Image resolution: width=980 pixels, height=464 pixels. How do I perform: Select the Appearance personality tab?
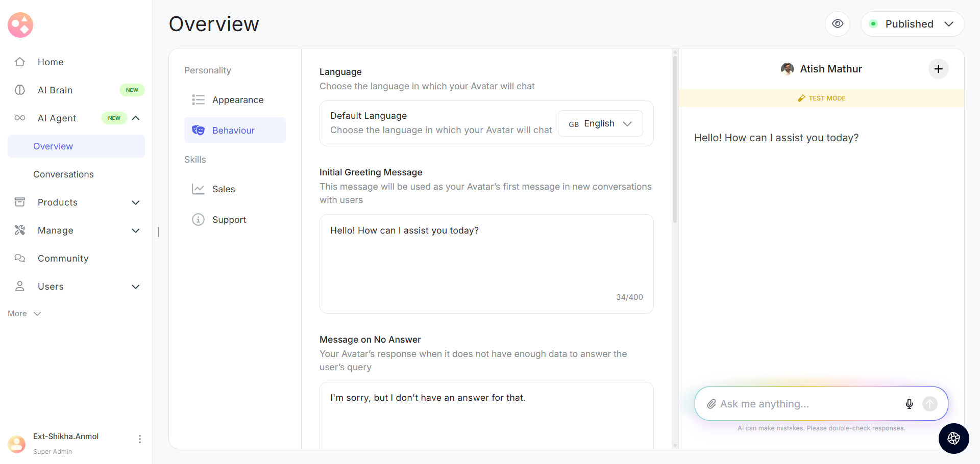pos(237,100)
